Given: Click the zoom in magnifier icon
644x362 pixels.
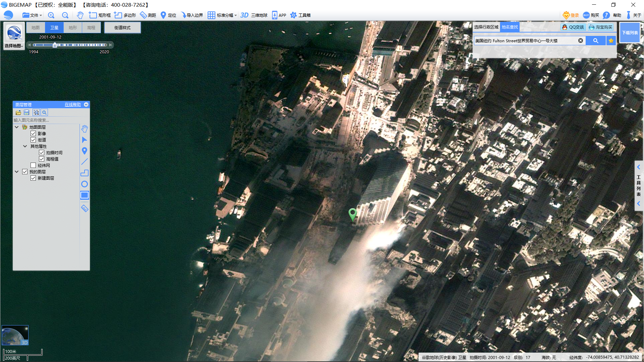Looking at the screenshot, I should (51, 15).
